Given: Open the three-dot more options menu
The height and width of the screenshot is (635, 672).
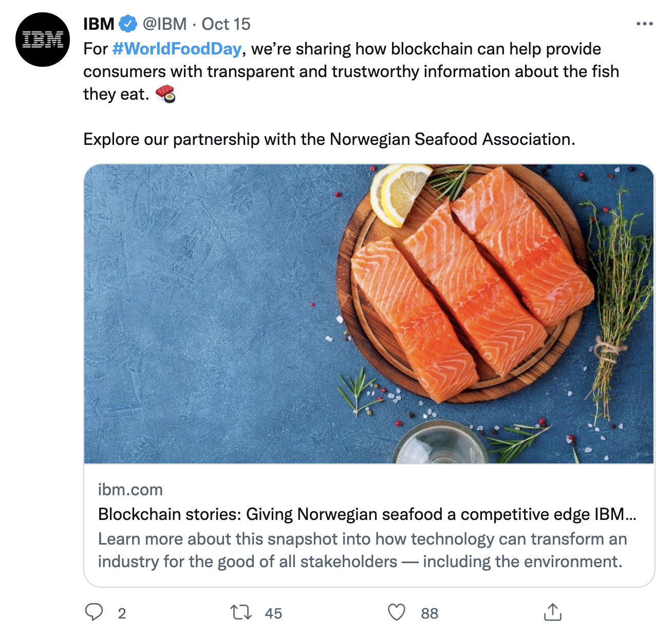Looking at the screenshot, I should pos(644,24).
